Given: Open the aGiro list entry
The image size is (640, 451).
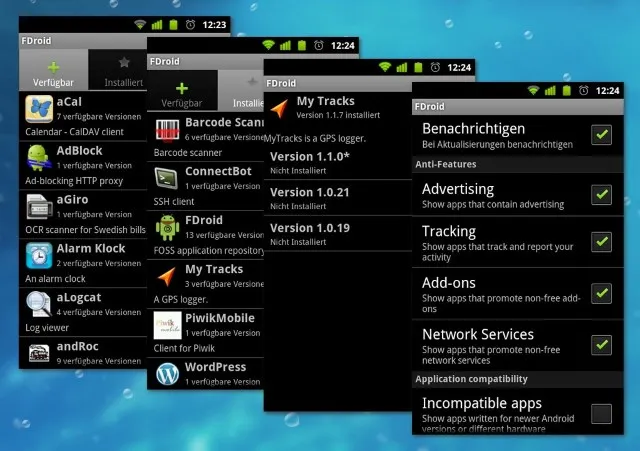Looking at the screenshot, I should (83, 214).
